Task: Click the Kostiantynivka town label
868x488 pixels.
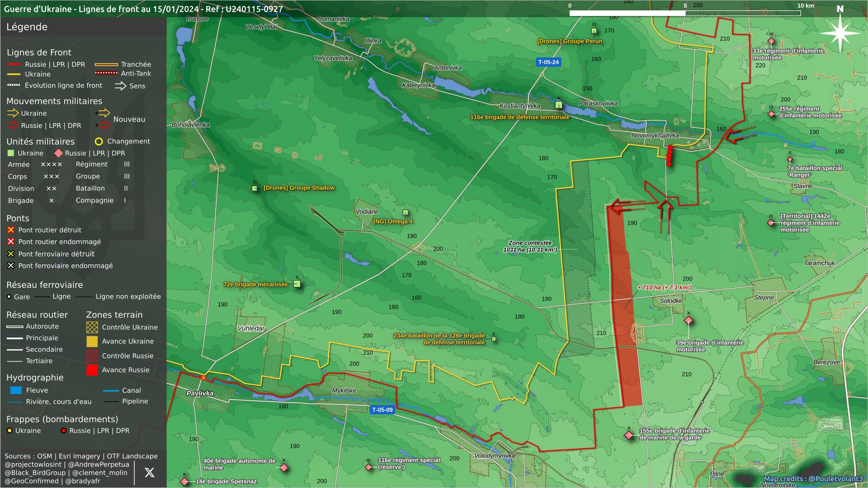Action: (x=520, y=106)
